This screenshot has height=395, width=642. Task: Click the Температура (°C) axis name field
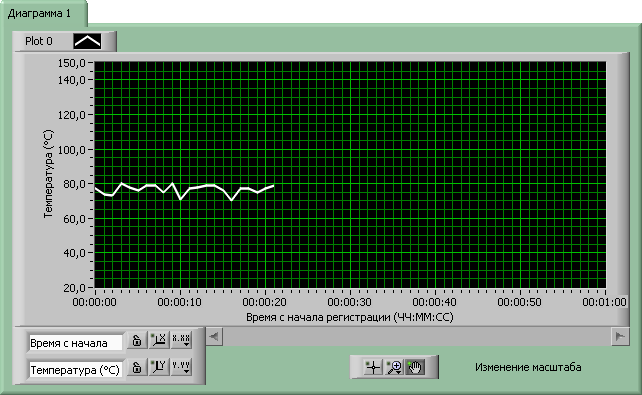click(x=76, y=370)
